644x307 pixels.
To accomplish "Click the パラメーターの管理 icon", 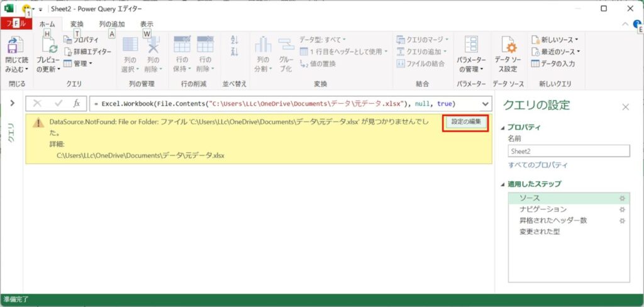I will click(x=471, y=45).
